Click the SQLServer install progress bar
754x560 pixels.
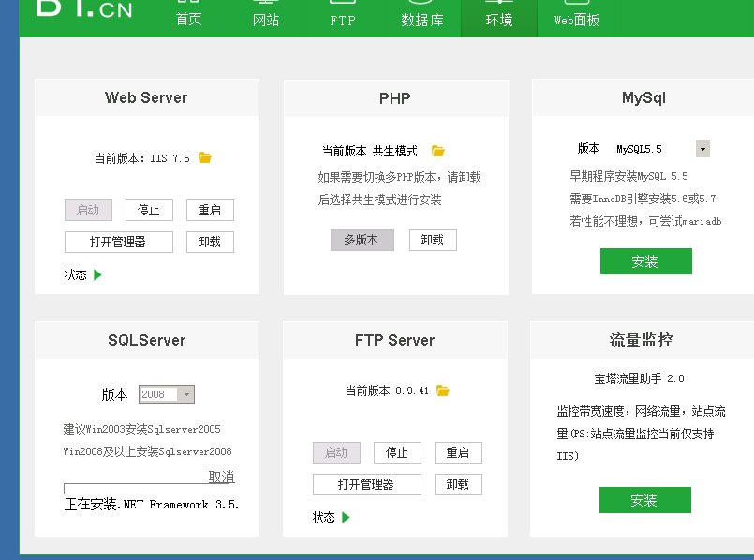click(x=149, y=488)
